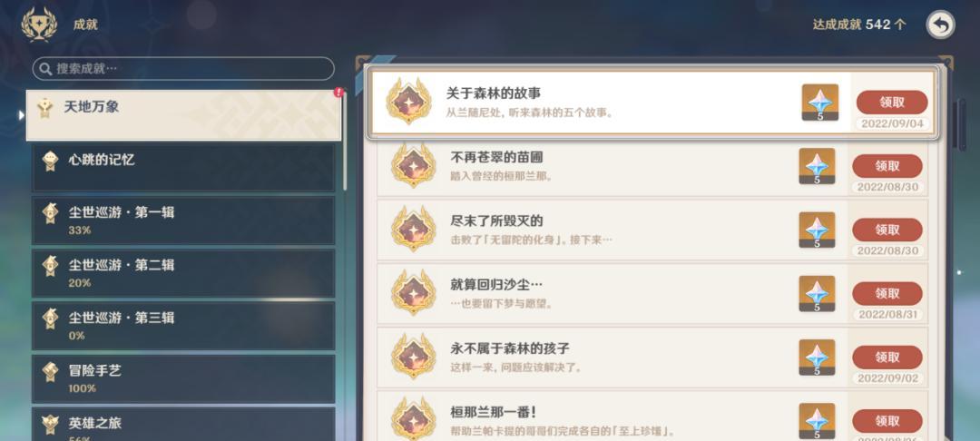The image size is (980, 441).
Task: Click the 搜索成就 search input field
Action: [183, 69]
